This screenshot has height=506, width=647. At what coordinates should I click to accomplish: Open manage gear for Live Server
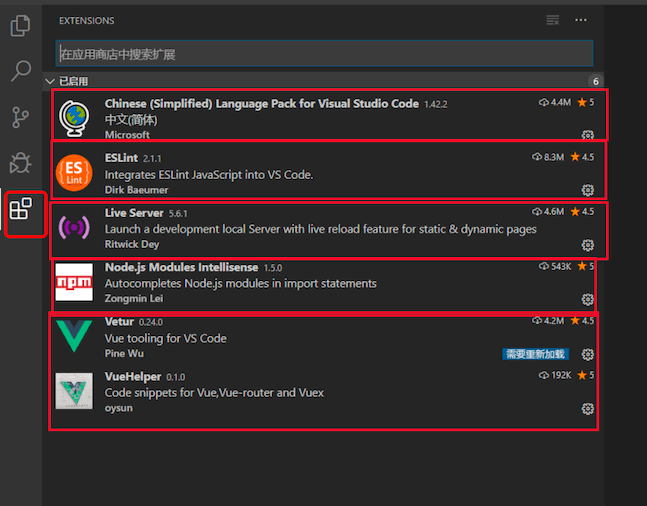588,245
